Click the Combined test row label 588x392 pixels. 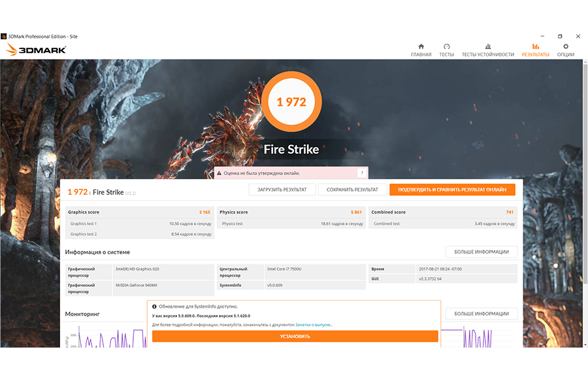(x=387, y=223)
